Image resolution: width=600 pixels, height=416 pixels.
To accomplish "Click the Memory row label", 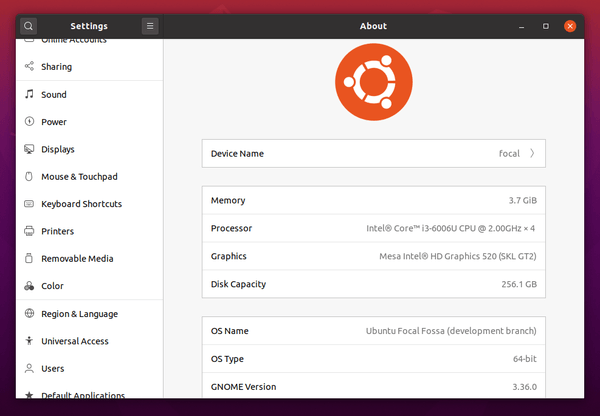I will click(x=228, y=200).
